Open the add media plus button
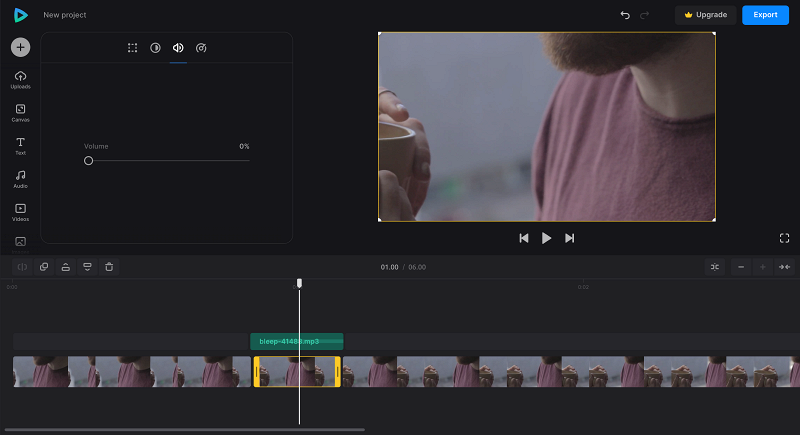 20,47
